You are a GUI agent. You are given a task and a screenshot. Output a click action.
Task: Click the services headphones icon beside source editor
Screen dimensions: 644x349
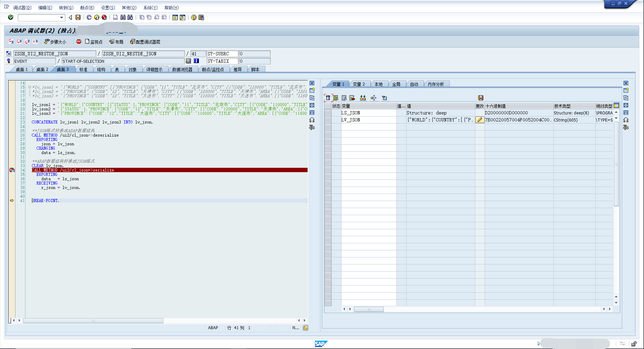pyautogui.click(x=312, y=120)
